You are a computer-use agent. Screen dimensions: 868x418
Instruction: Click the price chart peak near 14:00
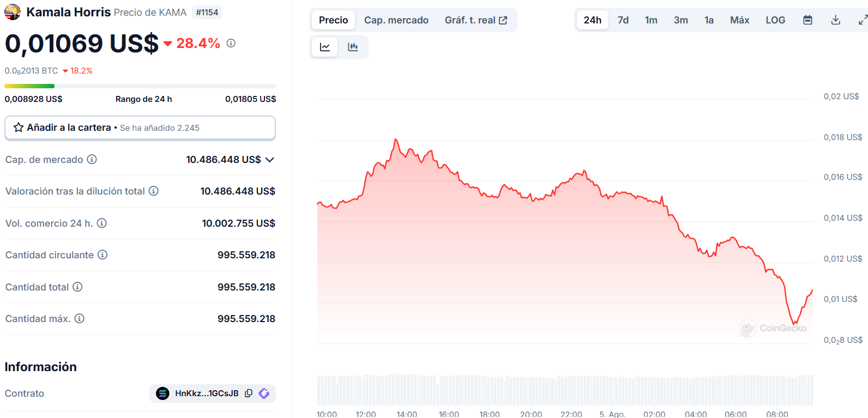pos(396,140)
